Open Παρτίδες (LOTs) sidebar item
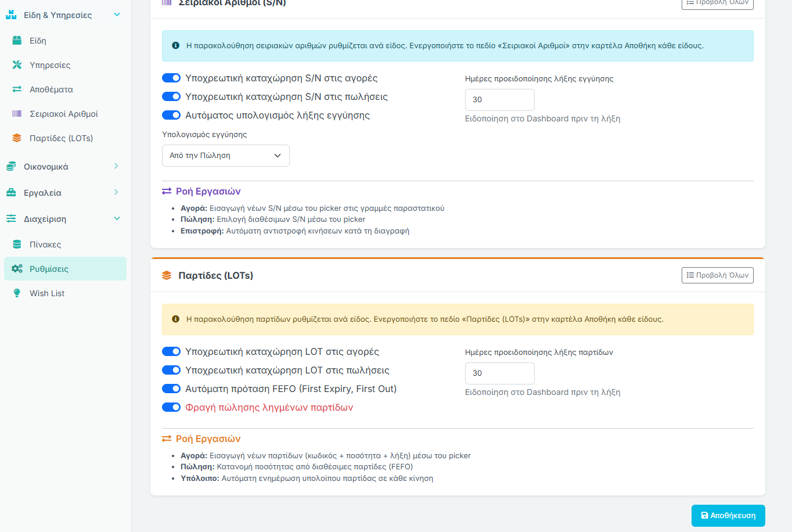The height and width of the screenshot is (532, 792). (x=65, y=138)
